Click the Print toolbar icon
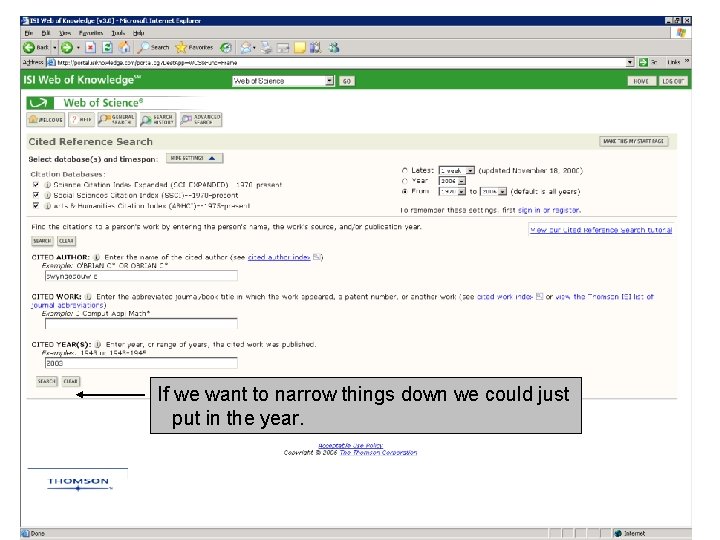Viewport: 720px width, 540px height. [x=266, y=47]
